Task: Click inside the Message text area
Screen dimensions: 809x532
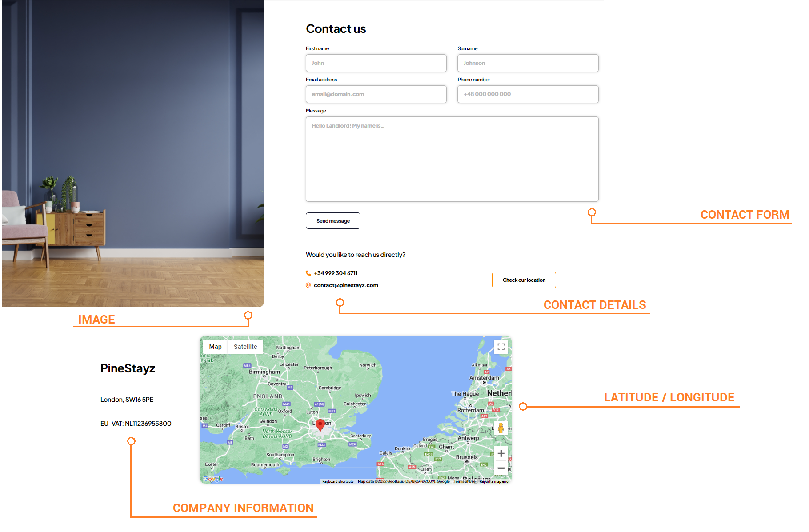Action: (x=452, y=159)
